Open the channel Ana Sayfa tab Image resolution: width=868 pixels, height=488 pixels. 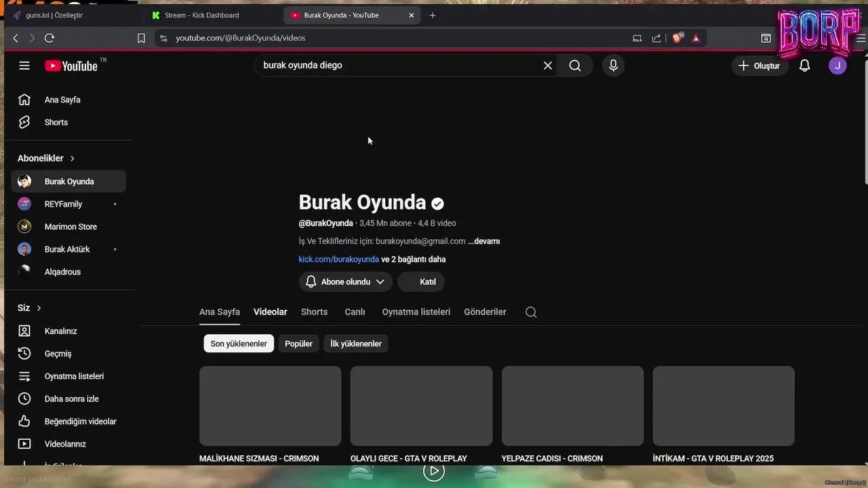[x=220, y=312]
